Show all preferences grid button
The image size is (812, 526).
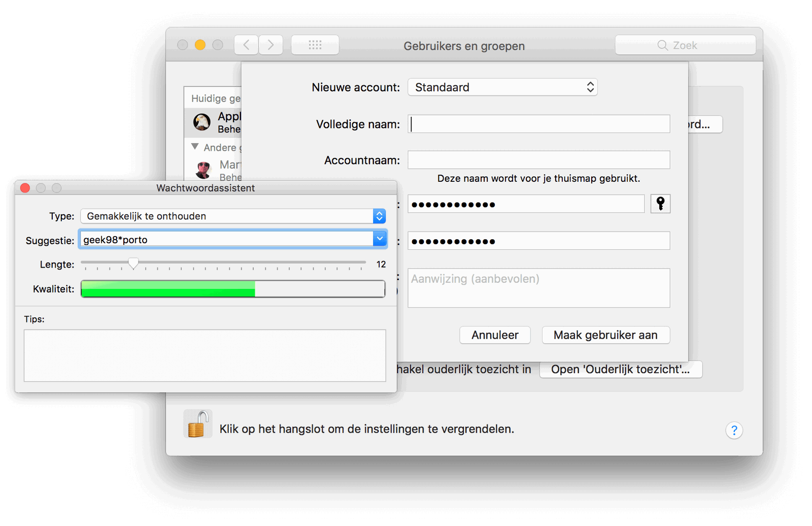(315, 45)
